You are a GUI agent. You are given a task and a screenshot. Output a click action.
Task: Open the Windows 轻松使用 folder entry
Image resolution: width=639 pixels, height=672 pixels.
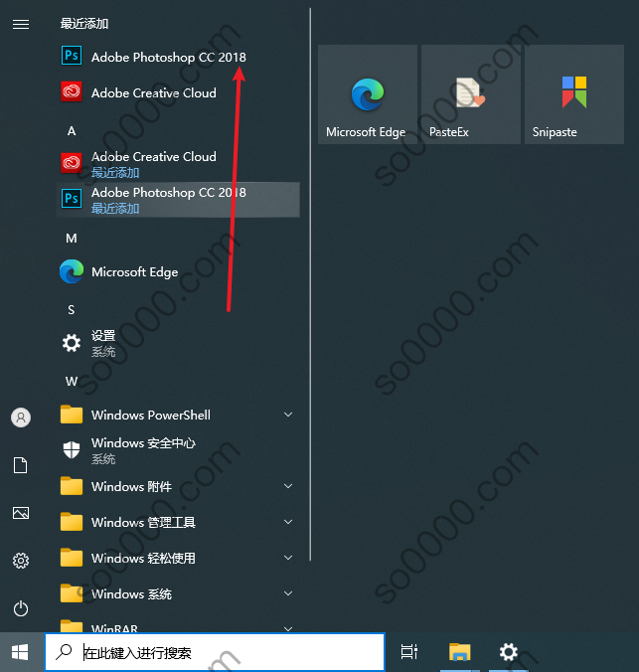pyautogui.click(x=178, y=558)
